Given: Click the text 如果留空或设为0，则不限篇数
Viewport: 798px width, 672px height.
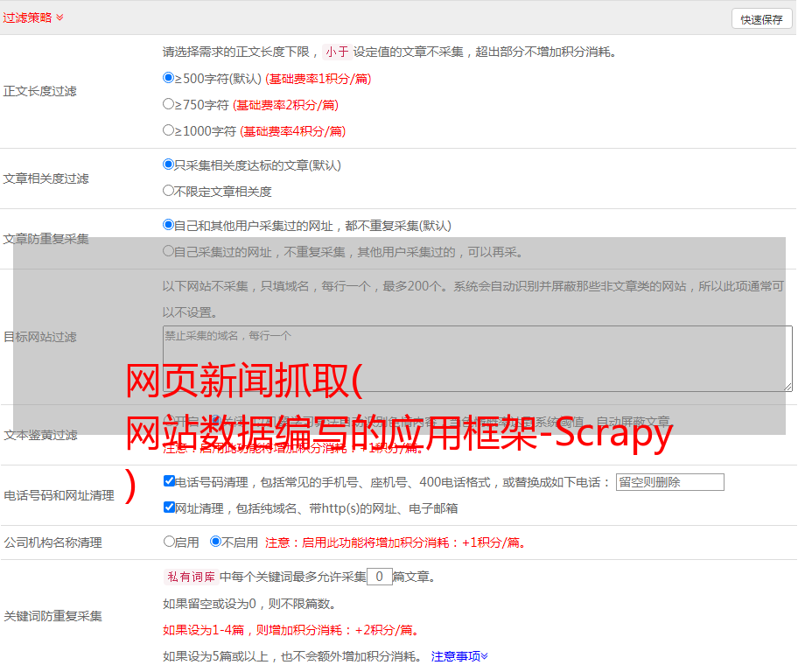Looking at the screenshot, I should click(x=249, y=604).
